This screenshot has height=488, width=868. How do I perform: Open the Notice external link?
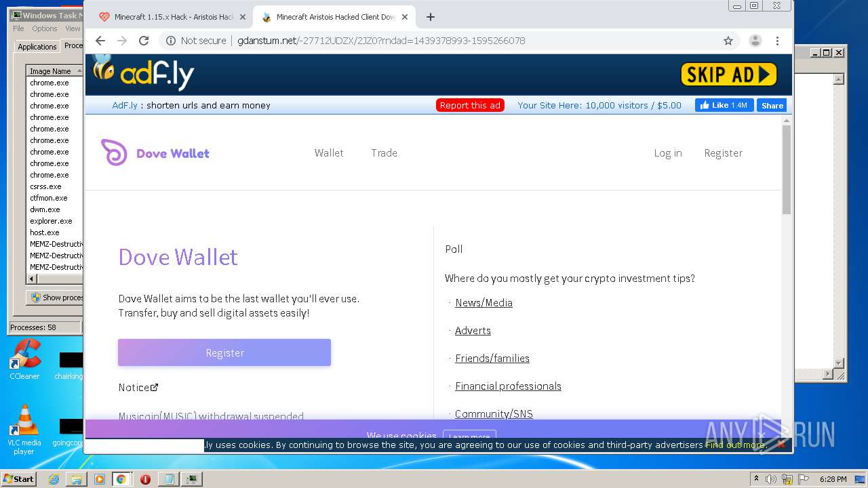pos(138,388)
